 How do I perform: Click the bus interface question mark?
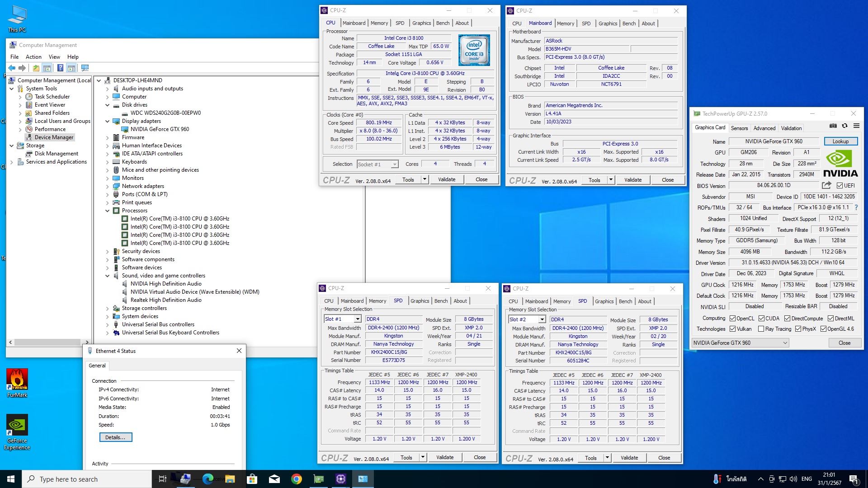click(x=856, y=207)
